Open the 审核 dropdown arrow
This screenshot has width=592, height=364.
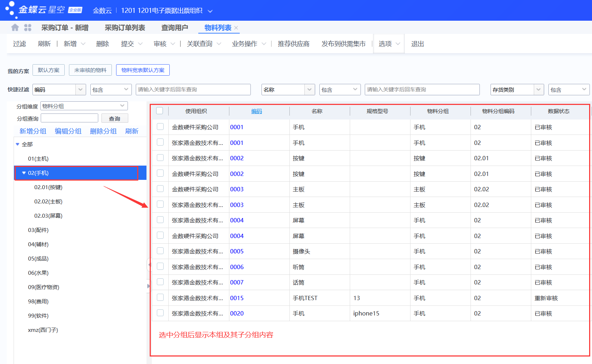(173, 44)
